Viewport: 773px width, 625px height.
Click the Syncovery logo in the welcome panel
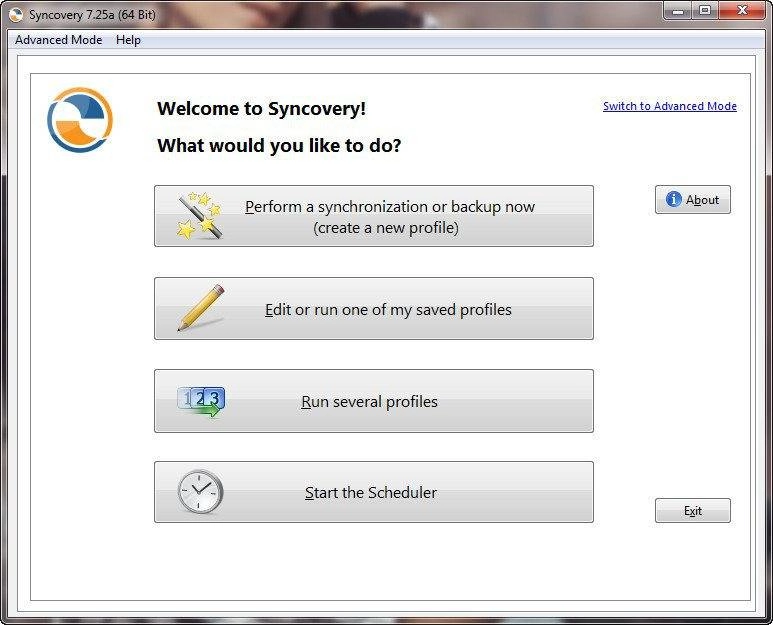tap(80, 120)
